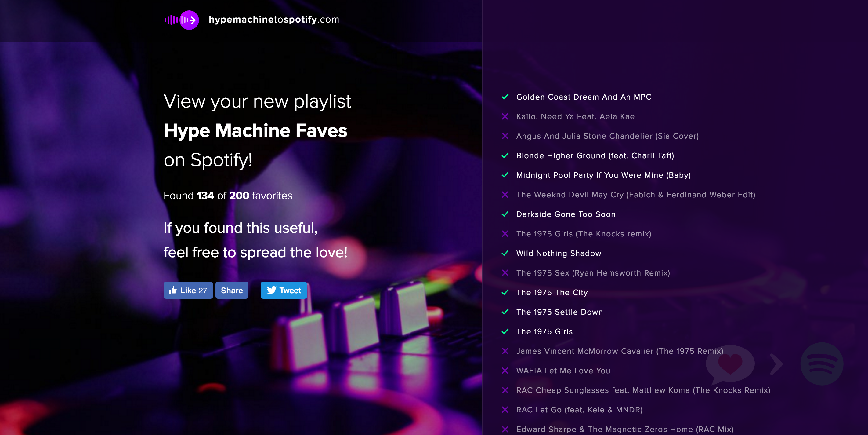868x435 pixels.
Task: Click the Twitter Tweet button
Action: [x=283, y=290]
